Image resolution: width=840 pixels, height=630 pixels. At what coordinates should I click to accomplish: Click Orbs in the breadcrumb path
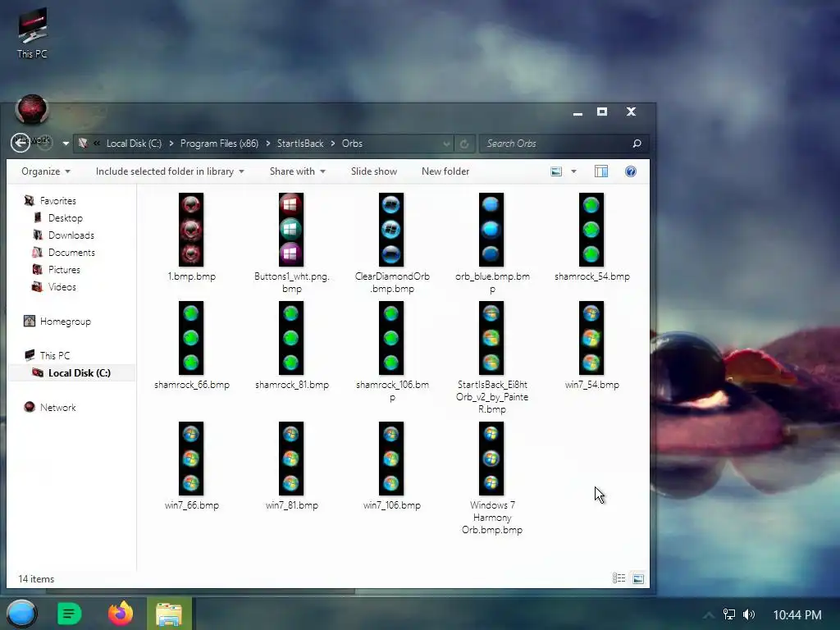tap(352, 144)
